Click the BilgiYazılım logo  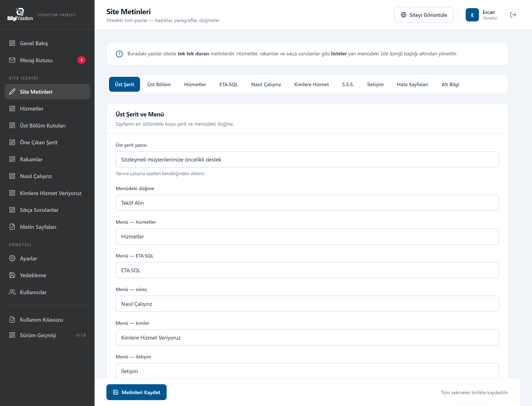coord(20,15)
